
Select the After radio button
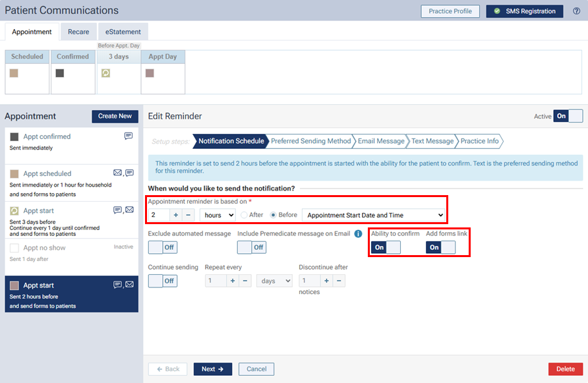(245, 215)
